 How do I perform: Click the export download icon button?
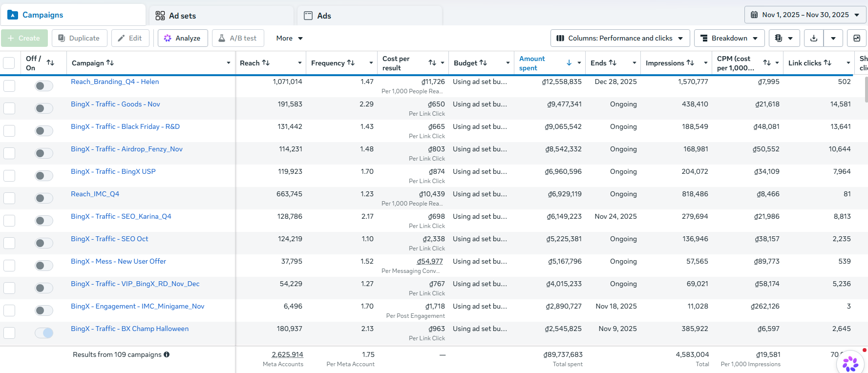[814, 38]
